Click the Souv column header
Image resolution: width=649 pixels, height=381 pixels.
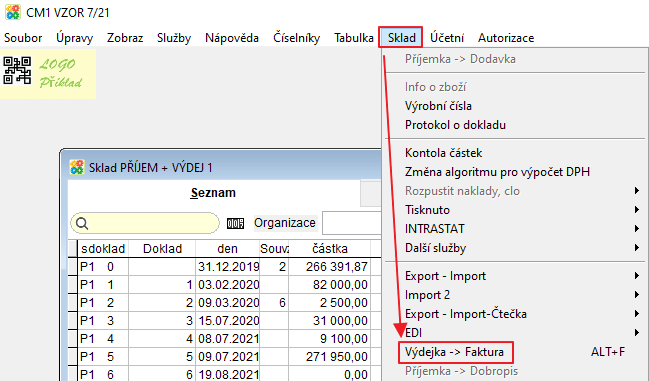tap(274, 249)
